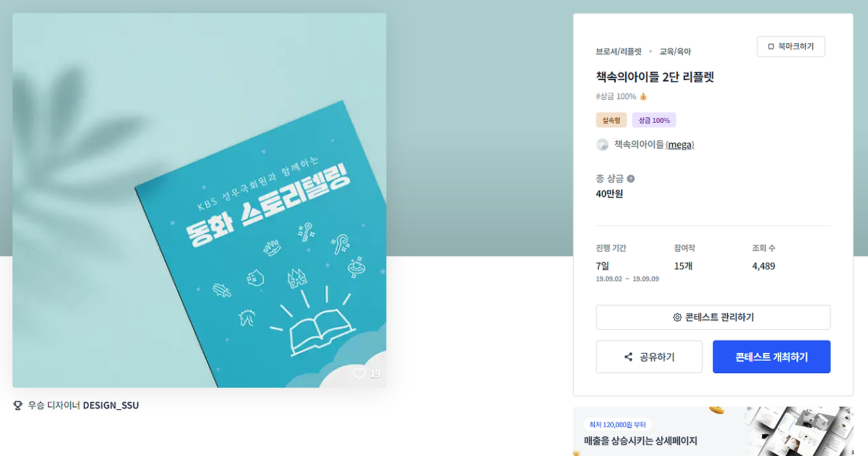Click the #상금 100% hashtag
Image resolution: width=868 pixels, height=456 pixels.
616,96
